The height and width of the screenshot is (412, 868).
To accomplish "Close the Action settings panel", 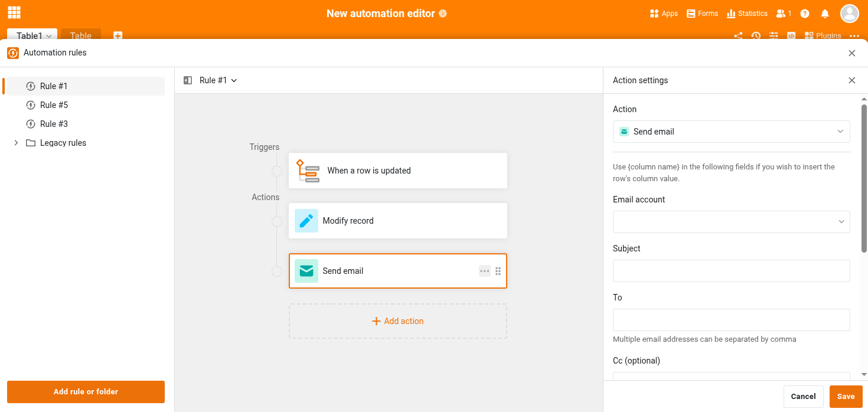I will pyautogui.click(x=851, y=80).
